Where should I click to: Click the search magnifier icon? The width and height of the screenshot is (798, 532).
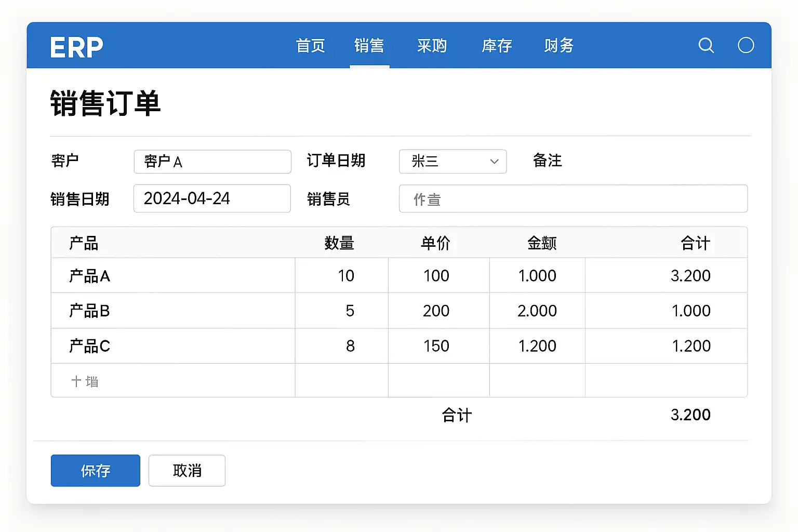point(706,46)
